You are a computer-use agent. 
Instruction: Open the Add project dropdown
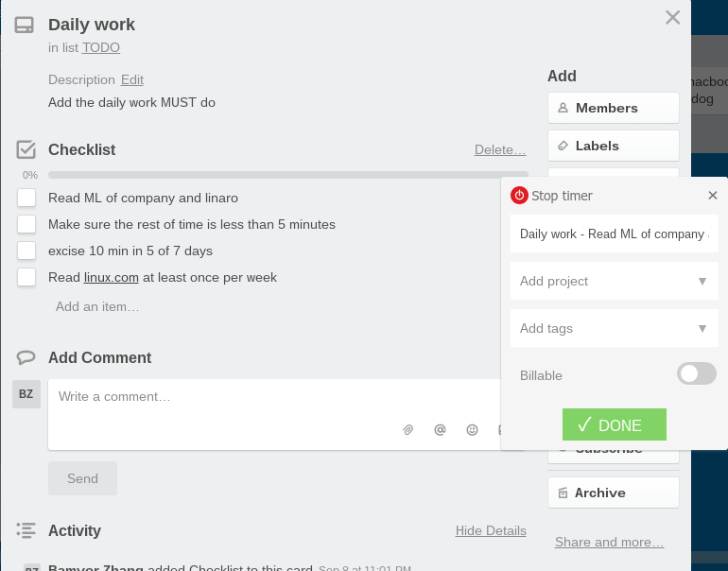(x=615, y=281)
